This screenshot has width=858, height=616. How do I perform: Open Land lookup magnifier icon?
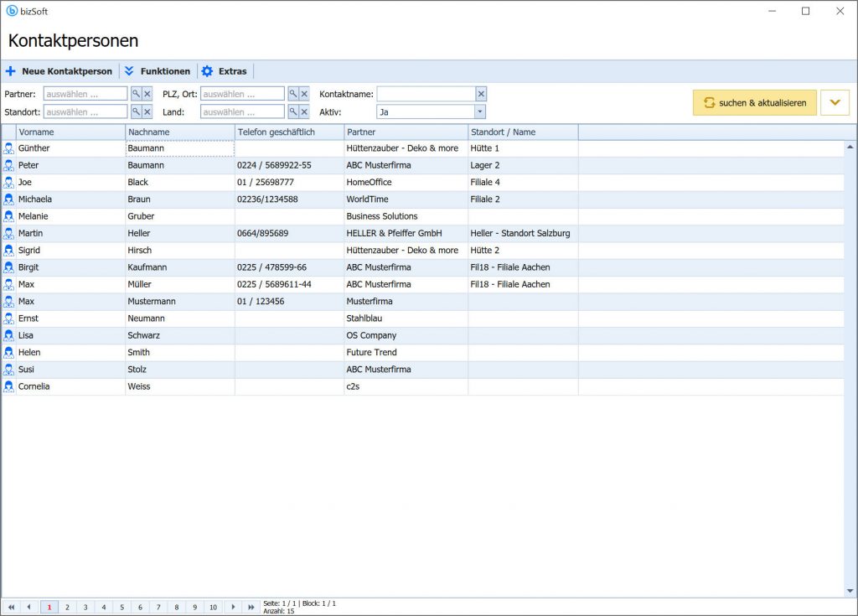pyautogui.click(x=293, y=112)
